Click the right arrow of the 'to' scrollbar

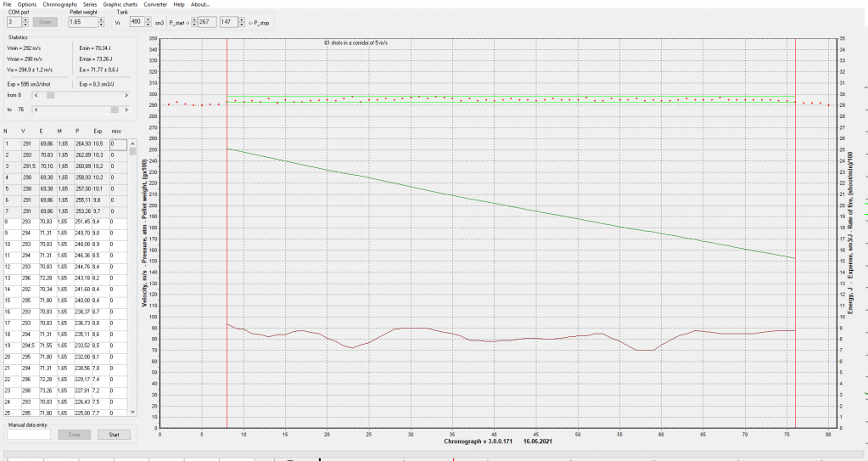pyautogui.click(x=126, y=110)
